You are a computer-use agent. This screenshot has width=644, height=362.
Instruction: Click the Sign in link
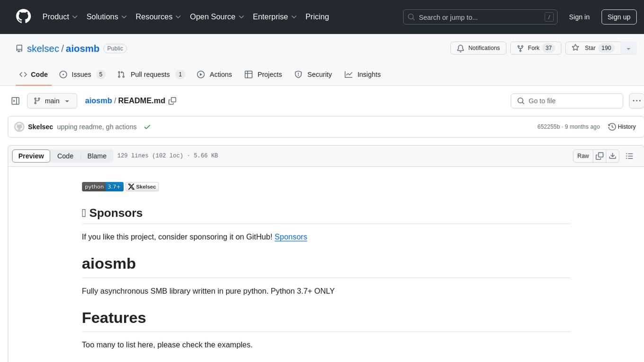point(579,17)
